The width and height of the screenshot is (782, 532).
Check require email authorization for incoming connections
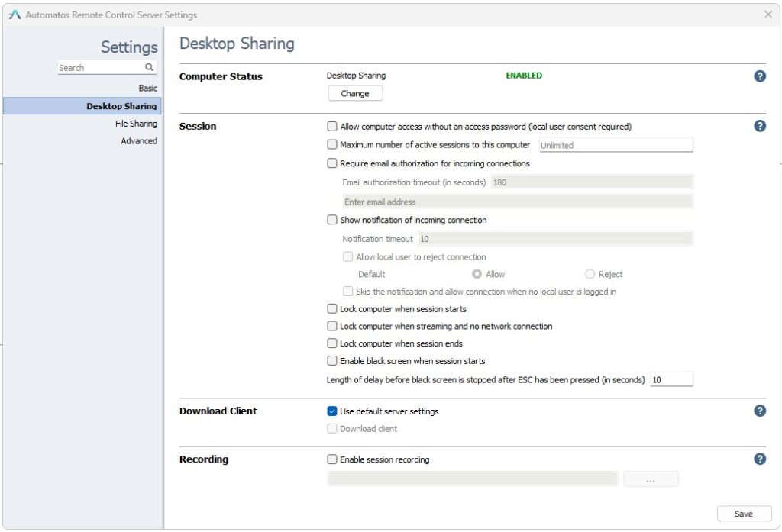pos(332,163)
